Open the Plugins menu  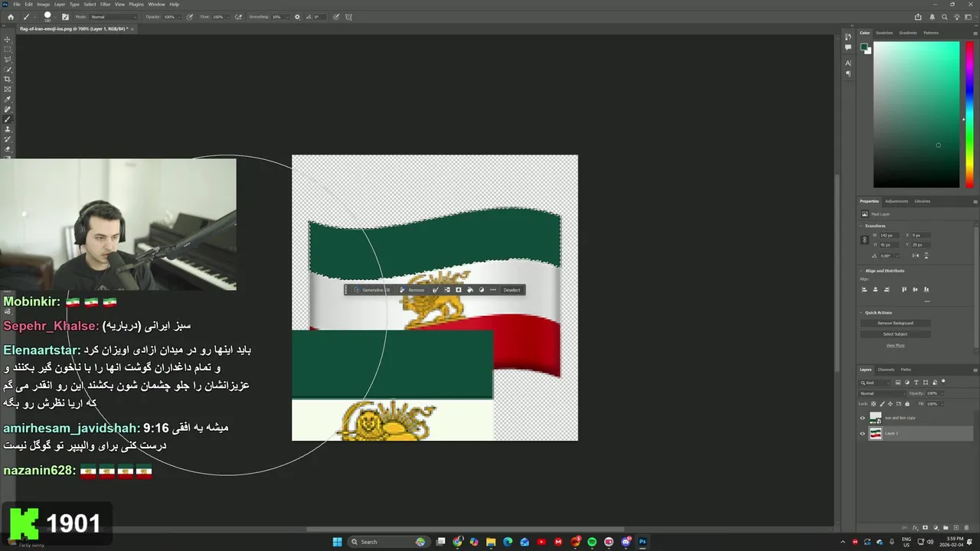[x=136, y=5]
